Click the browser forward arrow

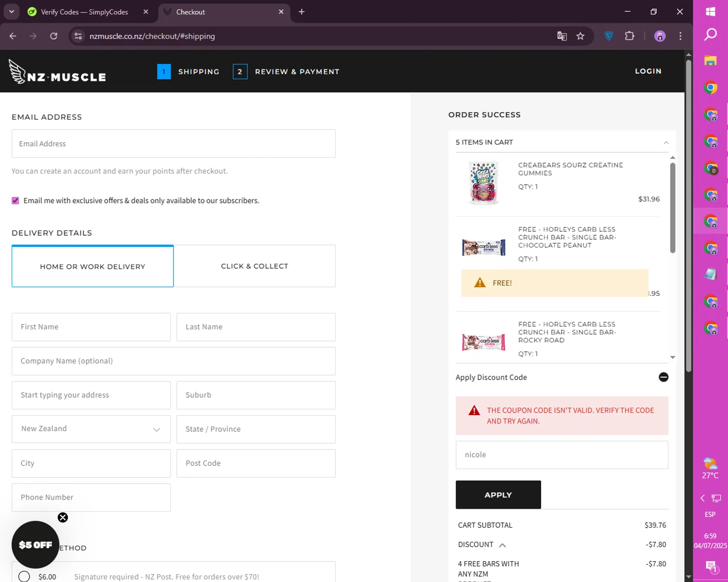33,36
